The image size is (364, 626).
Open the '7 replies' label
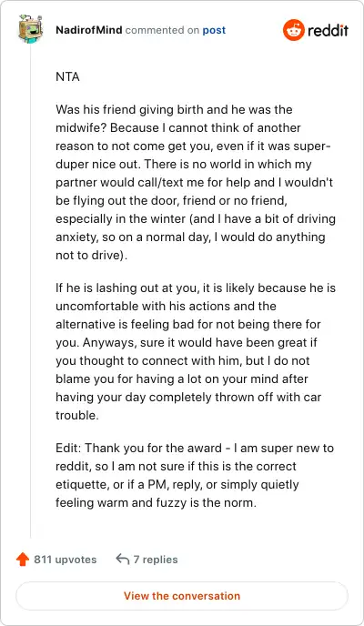click(156, 560)
